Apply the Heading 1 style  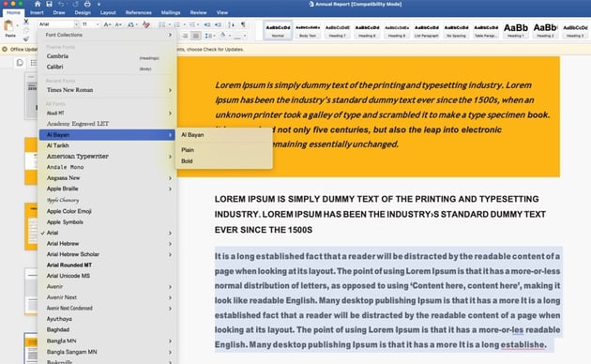(516, 30)
